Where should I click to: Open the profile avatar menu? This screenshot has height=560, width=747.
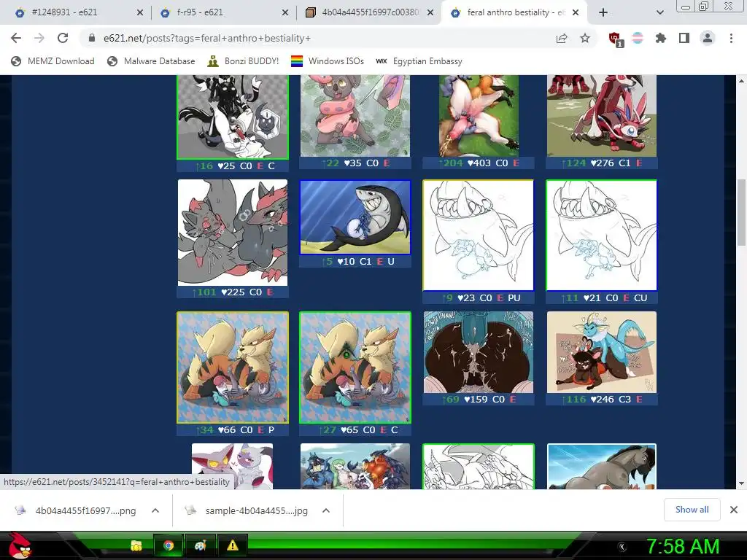pyautogui.click(x=708, y=38)
